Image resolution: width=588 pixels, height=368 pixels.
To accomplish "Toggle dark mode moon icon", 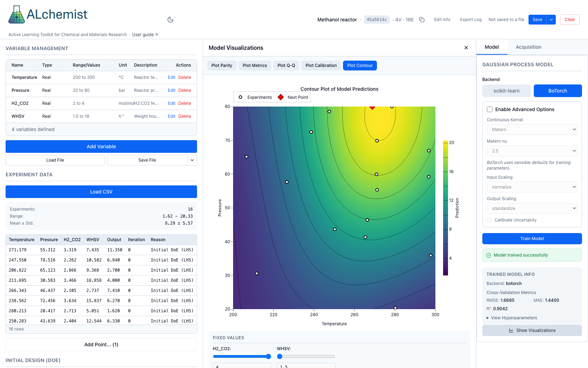I will point(170,20).
